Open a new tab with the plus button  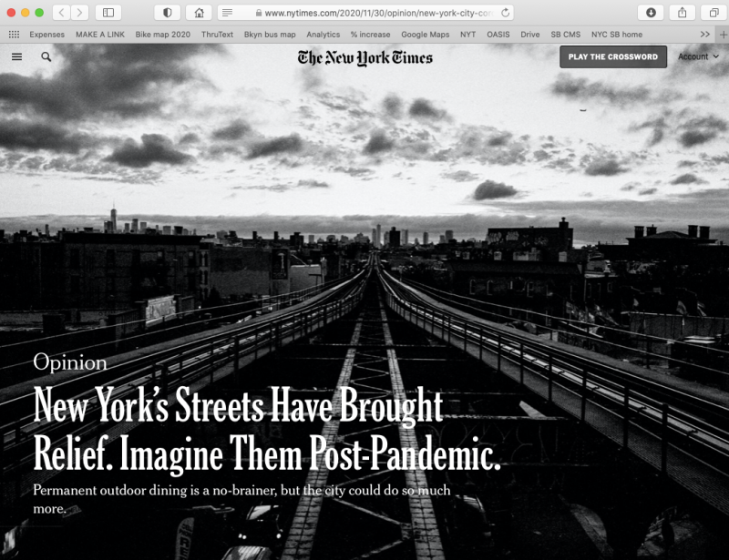pyautogui.click(x=721, y=34)
